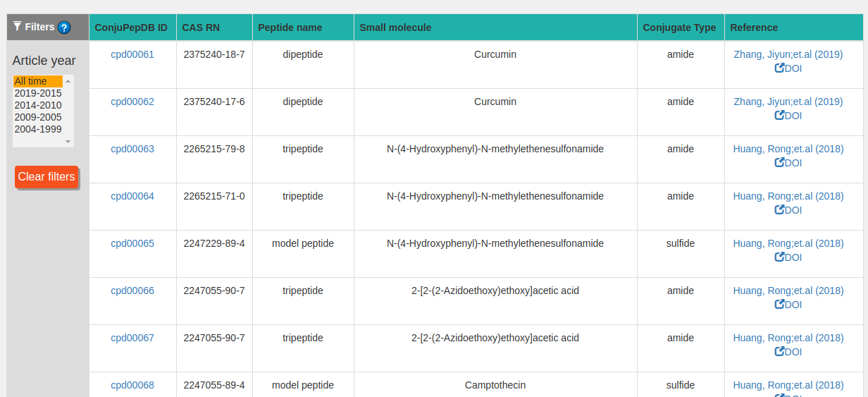Open the cpd00067 compound link
The image size is (868, 397).
coord(132,338)
